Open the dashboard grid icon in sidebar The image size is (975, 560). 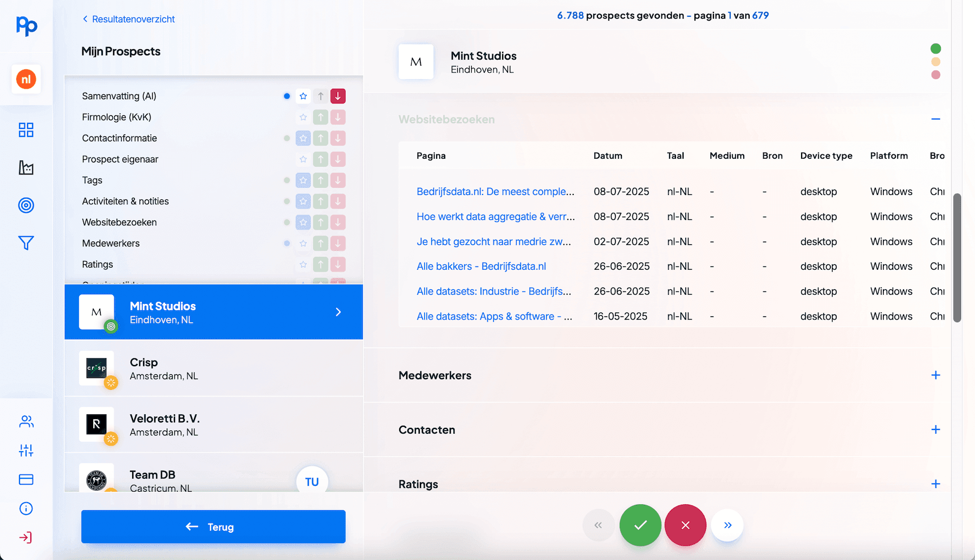pyautogui.click(x=26, y=130)
